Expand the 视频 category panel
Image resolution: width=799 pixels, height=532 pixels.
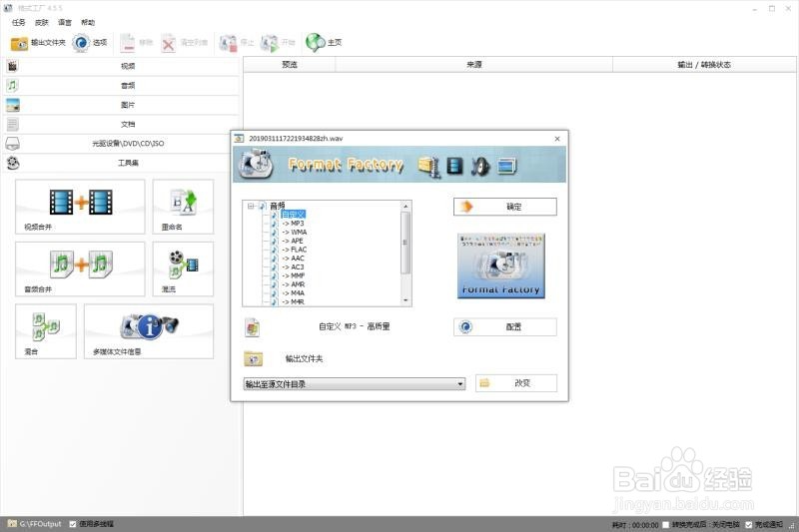[x=121, y=66]
